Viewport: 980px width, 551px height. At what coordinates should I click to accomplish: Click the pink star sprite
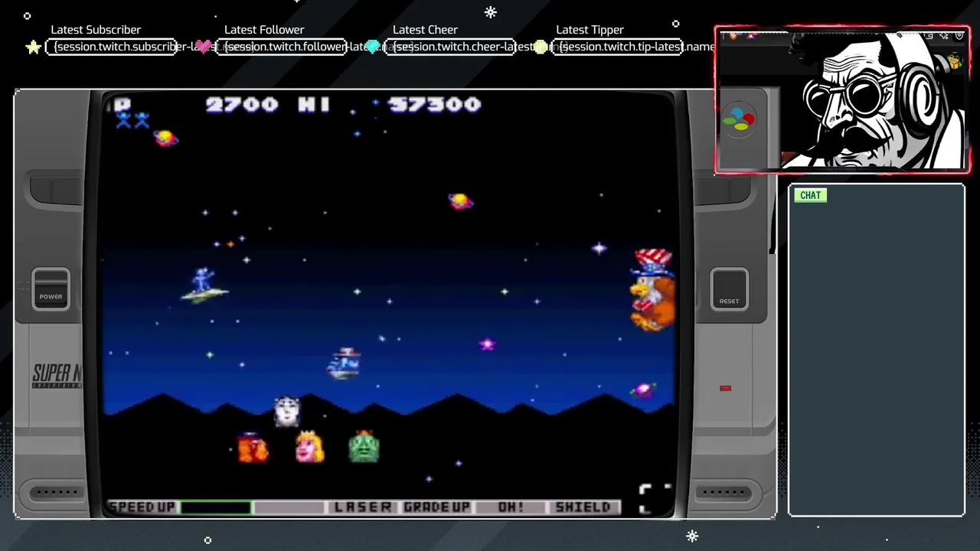487,344
